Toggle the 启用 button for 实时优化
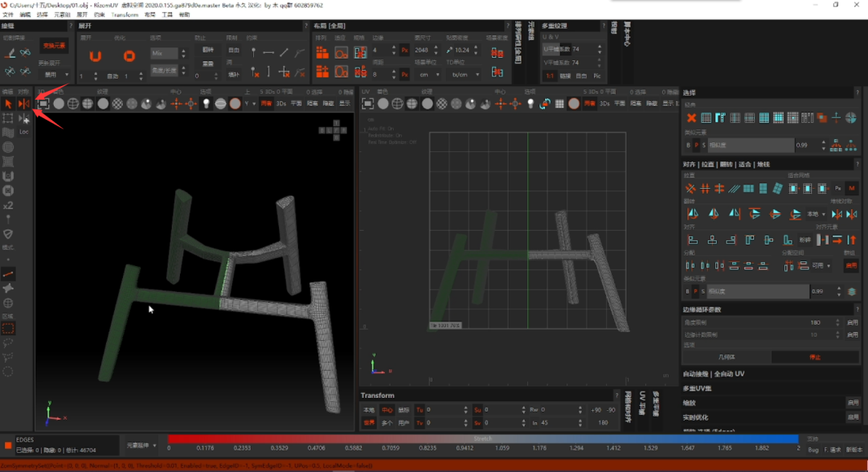868x472 pixels. pyautogui.click(x=853, y=417)
